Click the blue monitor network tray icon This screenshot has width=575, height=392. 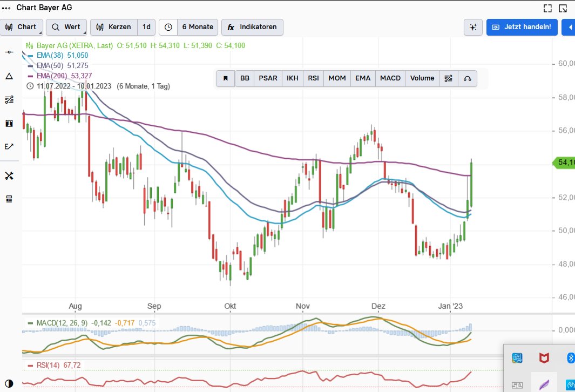click(x=517, y=358)
